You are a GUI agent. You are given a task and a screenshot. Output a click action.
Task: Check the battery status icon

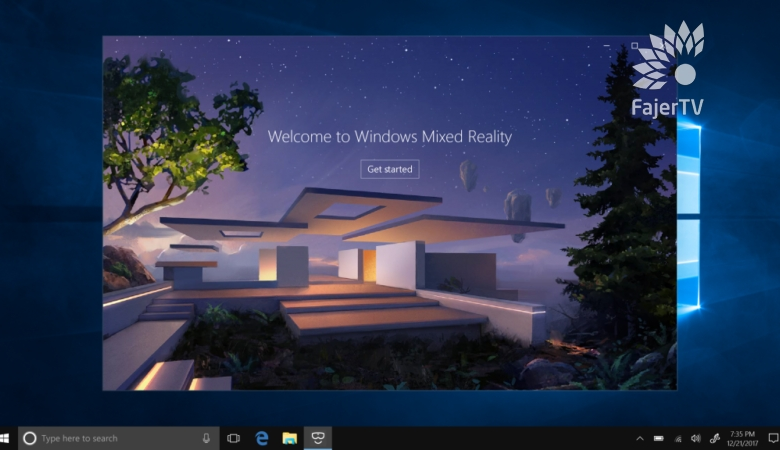pyautogui.click(x=659, y=438)
